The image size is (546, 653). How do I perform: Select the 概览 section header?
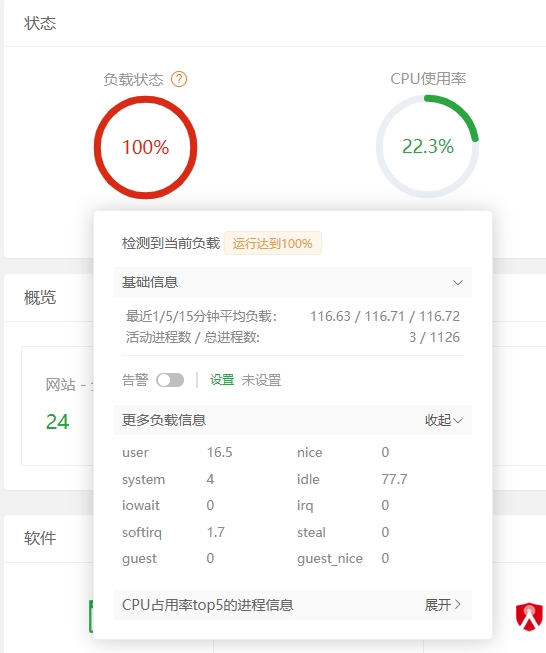pos(40,298)
